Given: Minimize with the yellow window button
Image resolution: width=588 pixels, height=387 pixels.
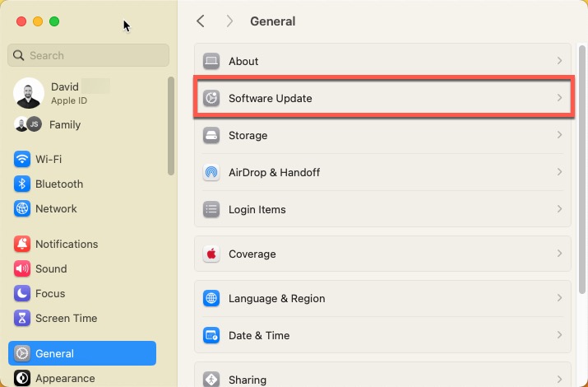Looking at the screenshot, I should (38, 21).
